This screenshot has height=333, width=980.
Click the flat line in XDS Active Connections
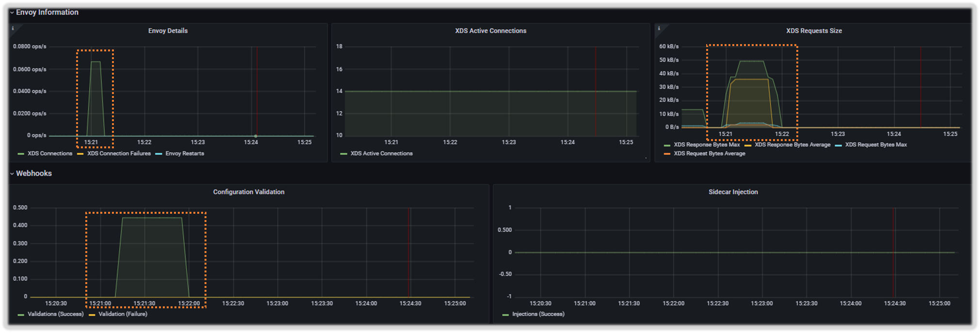click(x=490, y=91)
